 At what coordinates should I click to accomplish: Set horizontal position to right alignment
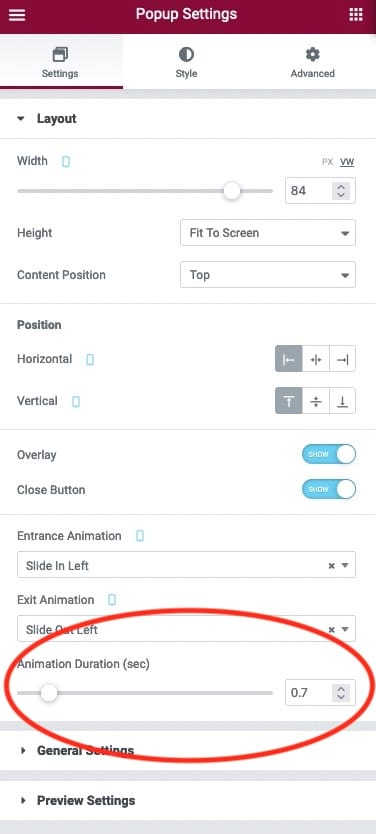tap(342, 360)
